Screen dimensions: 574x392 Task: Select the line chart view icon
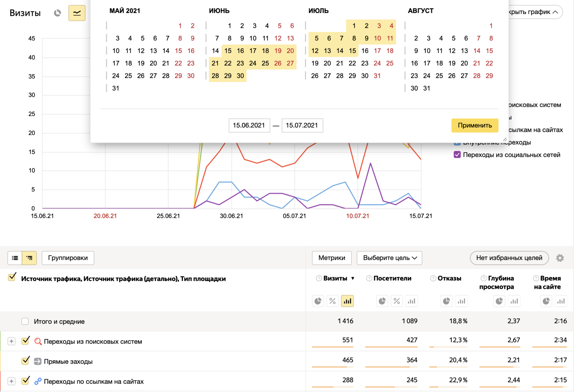pos(77,13)
